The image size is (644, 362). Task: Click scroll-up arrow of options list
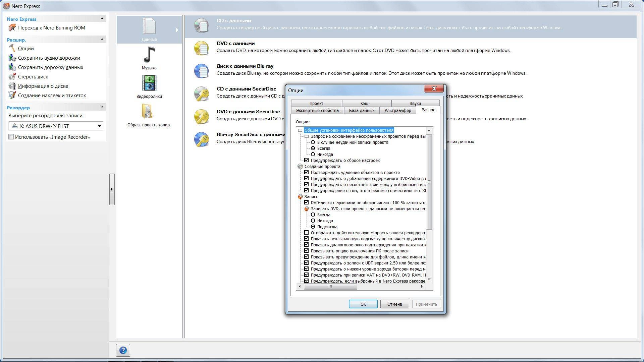coord(429,130)
